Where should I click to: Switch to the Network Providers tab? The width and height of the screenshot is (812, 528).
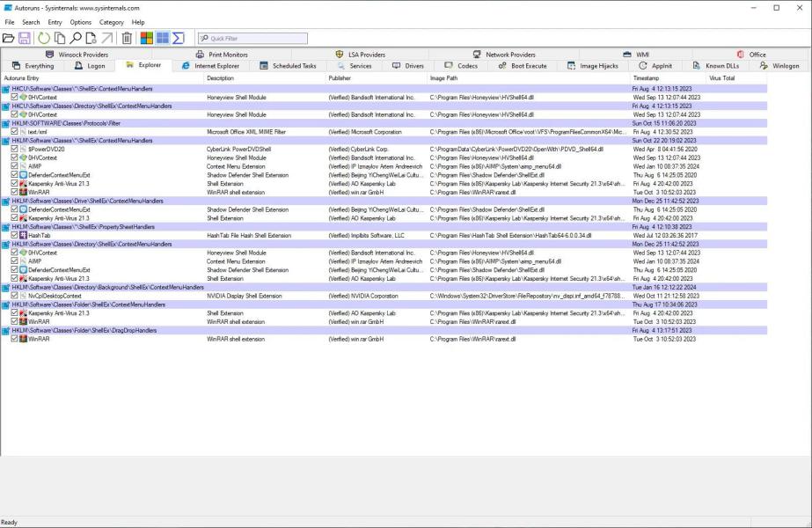[504, 55]
